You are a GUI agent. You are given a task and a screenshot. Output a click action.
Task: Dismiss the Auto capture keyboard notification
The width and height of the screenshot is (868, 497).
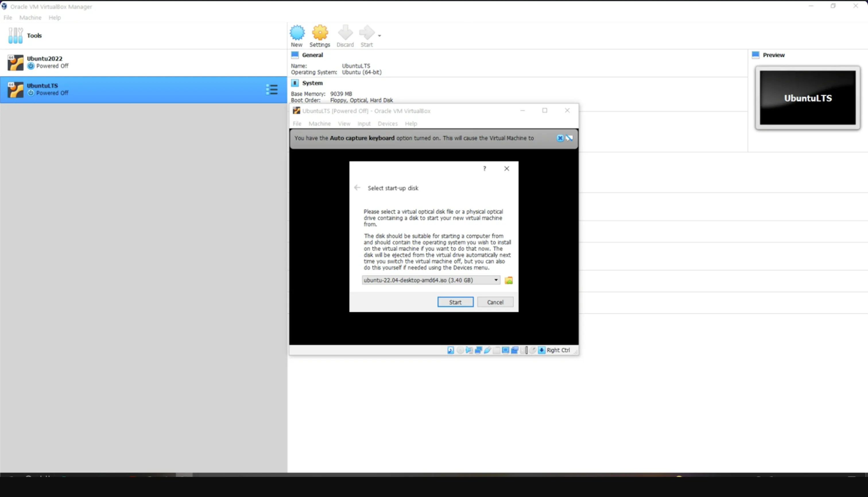pos(560,138)
